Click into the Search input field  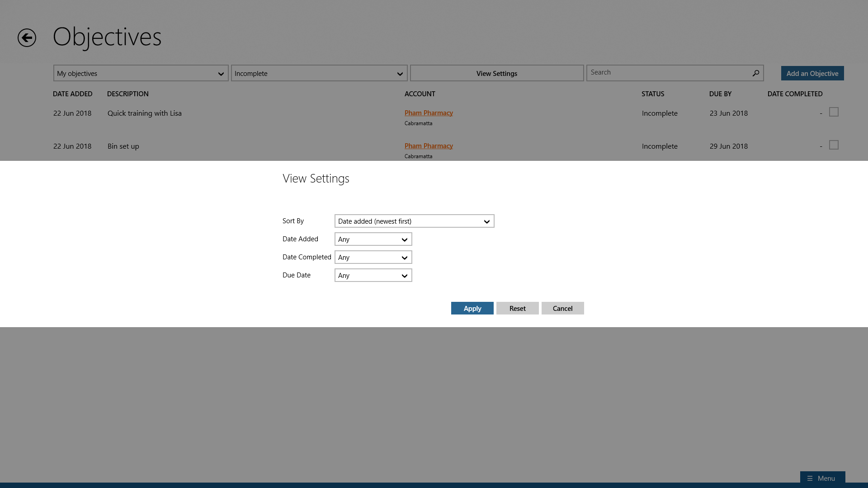pos(668,73)
